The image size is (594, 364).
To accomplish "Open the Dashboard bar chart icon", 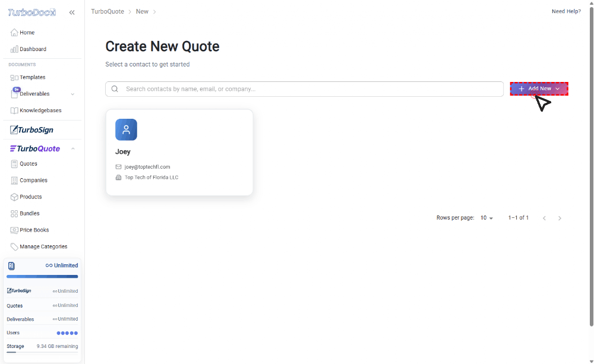I will (14, 49).
